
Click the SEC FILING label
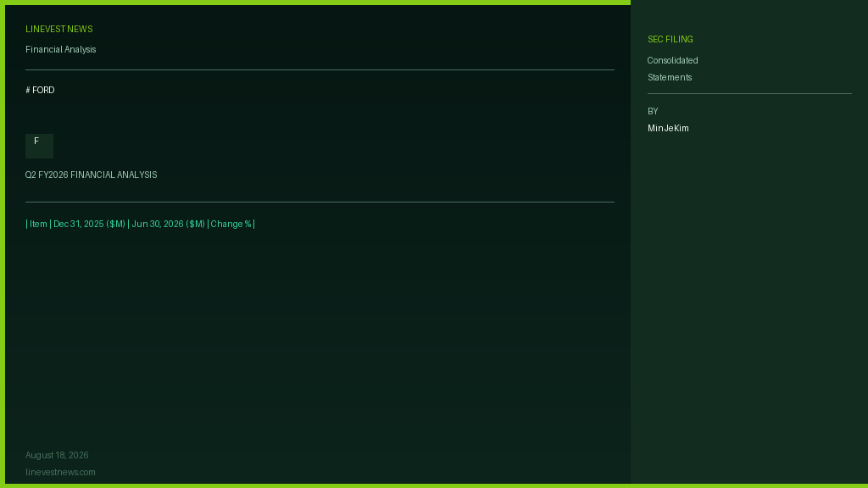click(670, 40)
